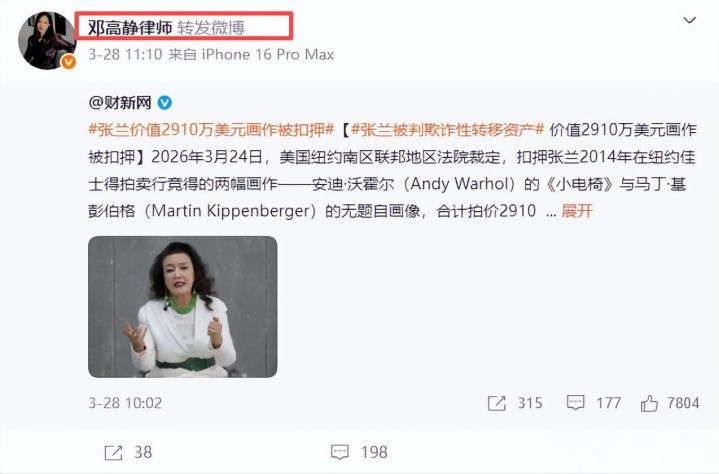
Task: Click repost icon on original post
Action: [497, 403]
